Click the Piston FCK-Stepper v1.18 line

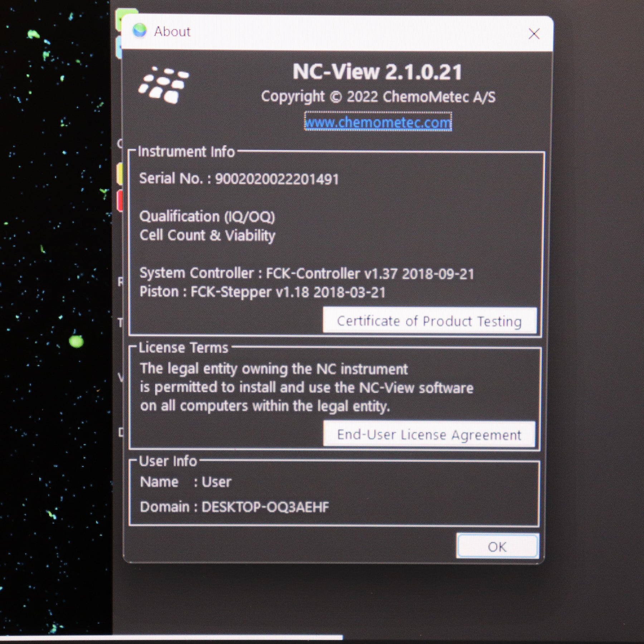(263, 292)
